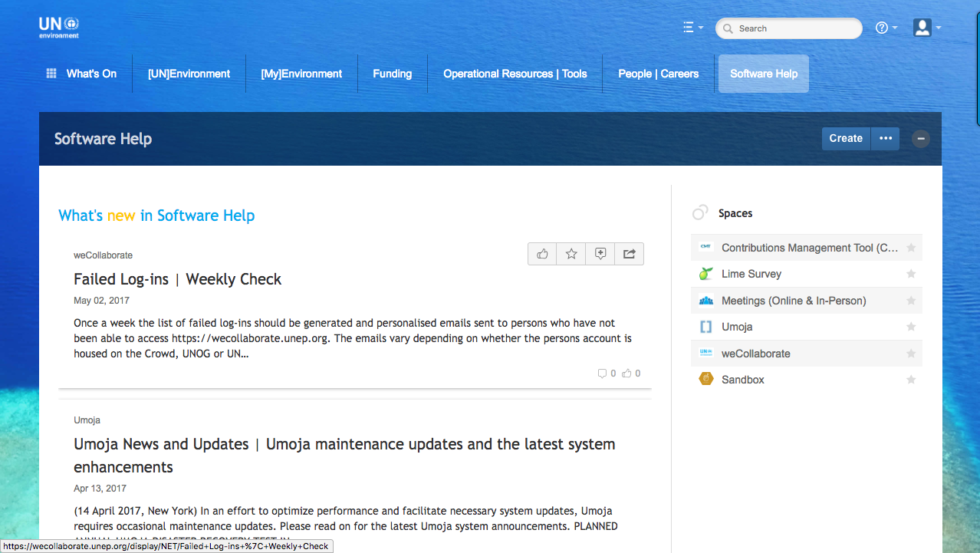Open the People | Careers tab
Image resolution: width=980 pixels, height=553 pixels.
659,74
